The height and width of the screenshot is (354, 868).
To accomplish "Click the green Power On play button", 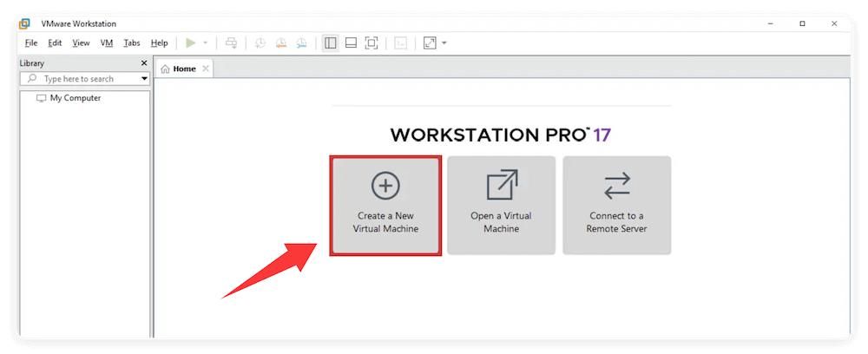I will (190, 43).
